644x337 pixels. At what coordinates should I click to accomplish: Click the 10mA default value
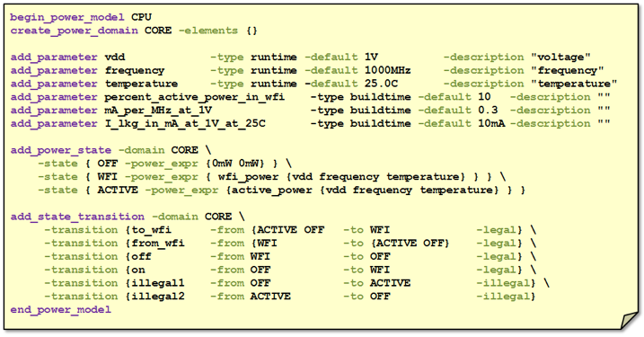[x=491, y=124]
